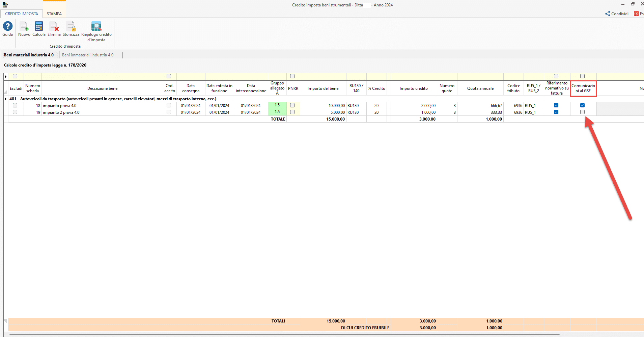The height and width of the screenshot is (337, 644).
Task: Toggle Escludi checkbox for scheda 18
Action: [15, 105]
